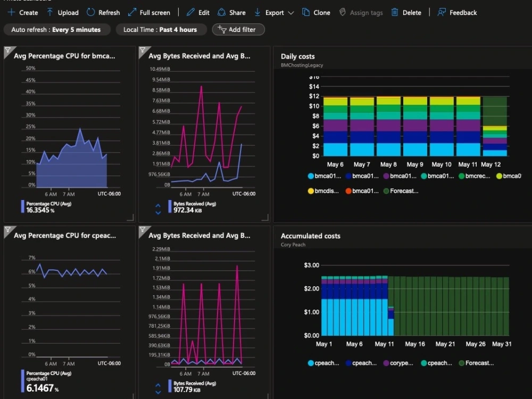Click resize handle on top Bytes Received tile
Image resolution: width=532 pixels, height=399 pixels.
(x=265, y=218)
